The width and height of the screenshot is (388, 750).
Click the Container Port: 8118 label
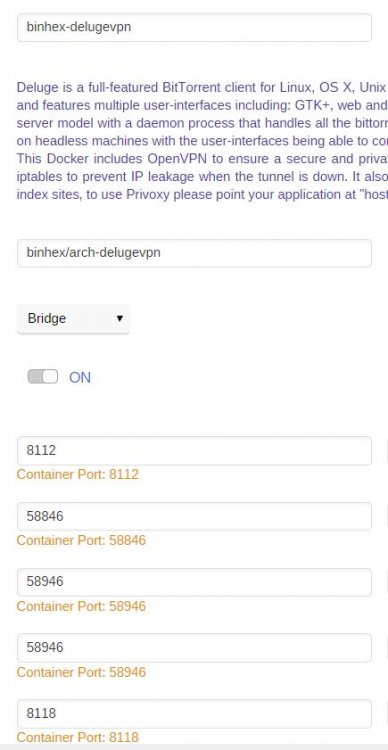(78, 738)
